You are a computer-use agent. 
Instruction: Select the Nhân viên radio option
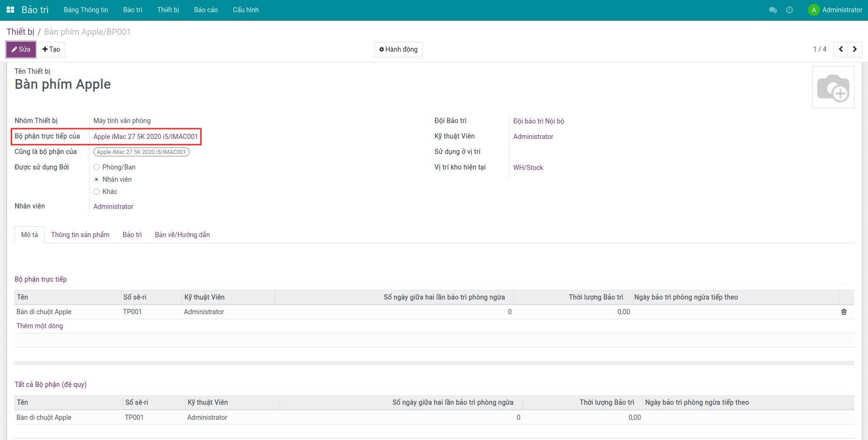click(97, 179)
